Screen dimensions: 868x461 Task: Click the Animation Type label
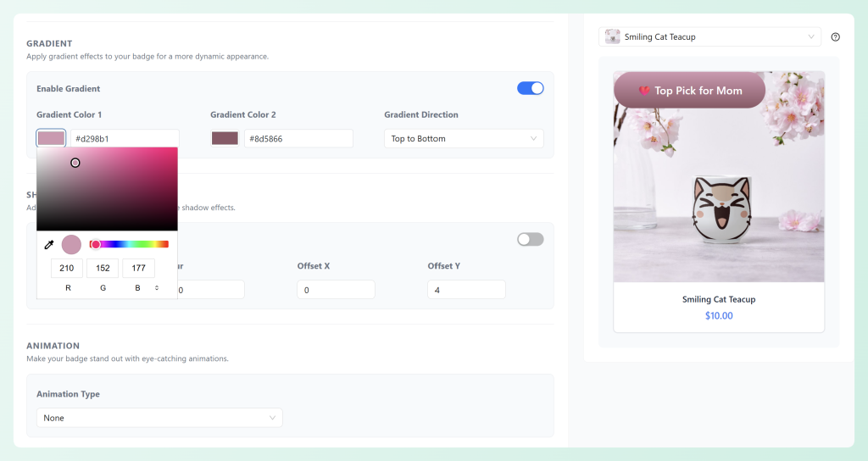coord(68,394)
